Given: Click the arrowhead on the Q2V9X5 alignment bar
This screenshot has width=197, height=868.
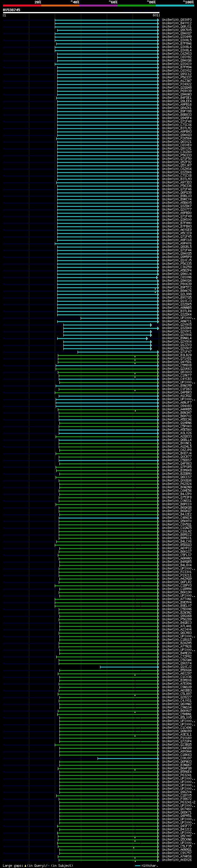Looking at the screenshot, I should click(151, 325).
